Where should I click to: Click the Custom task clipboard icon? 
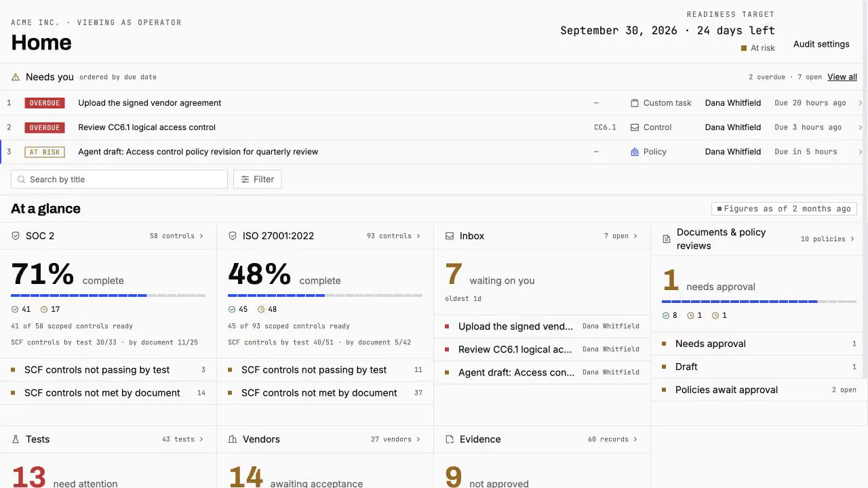[635, 103]
